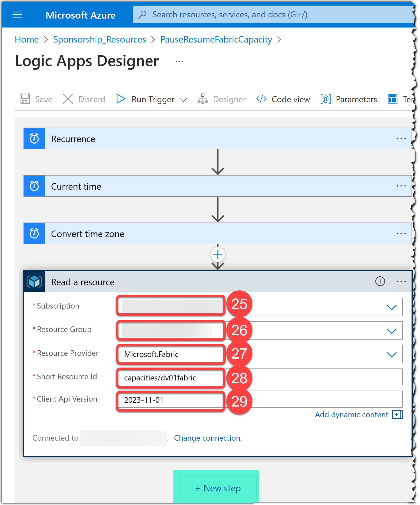Screen dimensions: 420x505
Task: Click the Code view brackets icon
Action: click(x=261, y=99)
